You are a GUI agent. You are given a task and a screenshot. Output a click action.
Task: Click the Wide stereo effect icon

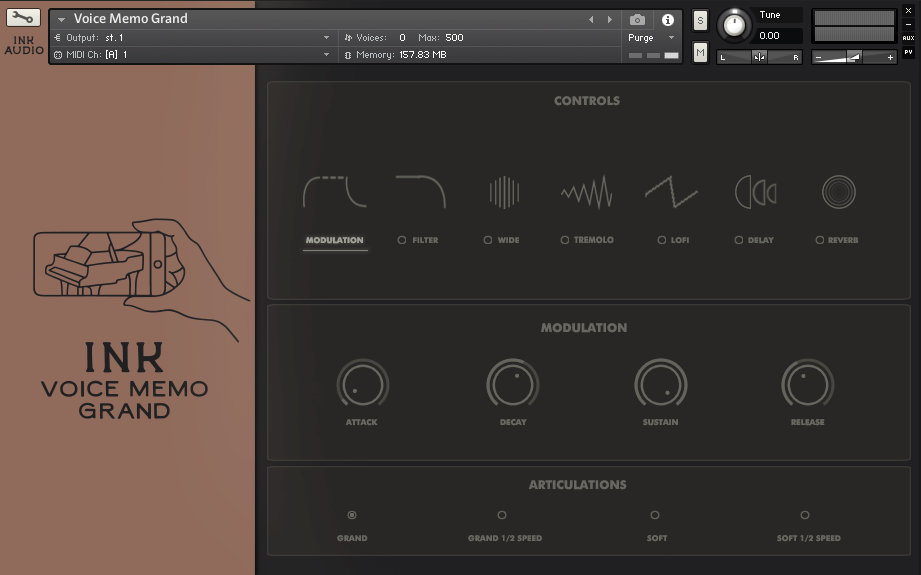[x=504, y=191]
